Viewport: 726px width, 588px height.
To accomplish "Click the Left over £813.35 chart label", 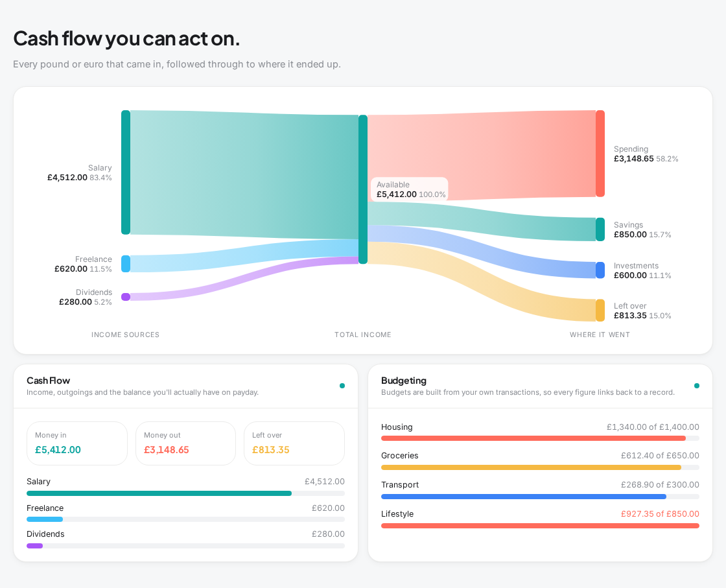I will click(642, 311).
